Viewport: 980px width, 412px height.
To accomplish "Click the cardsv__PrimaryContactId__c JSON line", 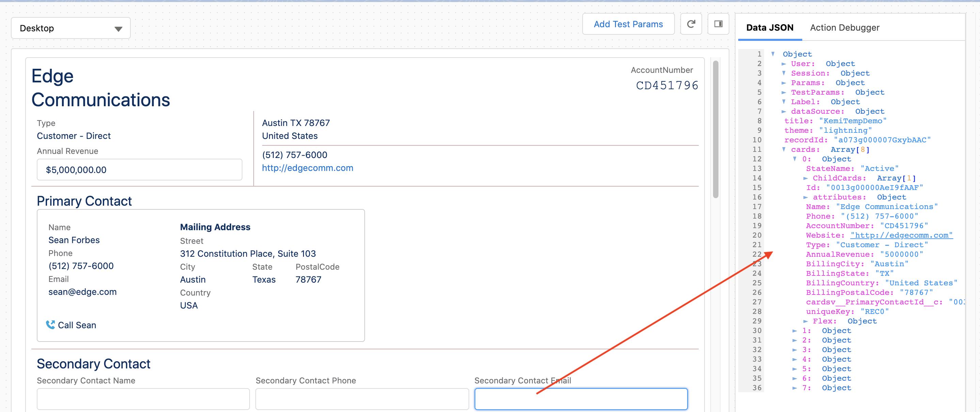I will [885, 302].
